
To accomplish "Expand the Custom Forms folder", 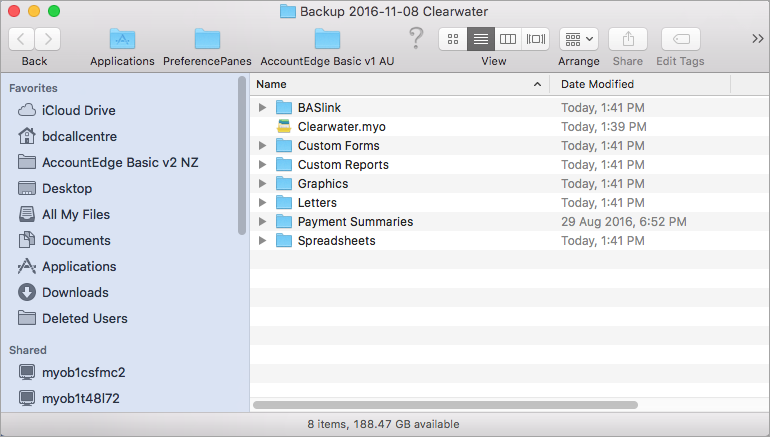I will pyautogui.click(x=262, y=146).
